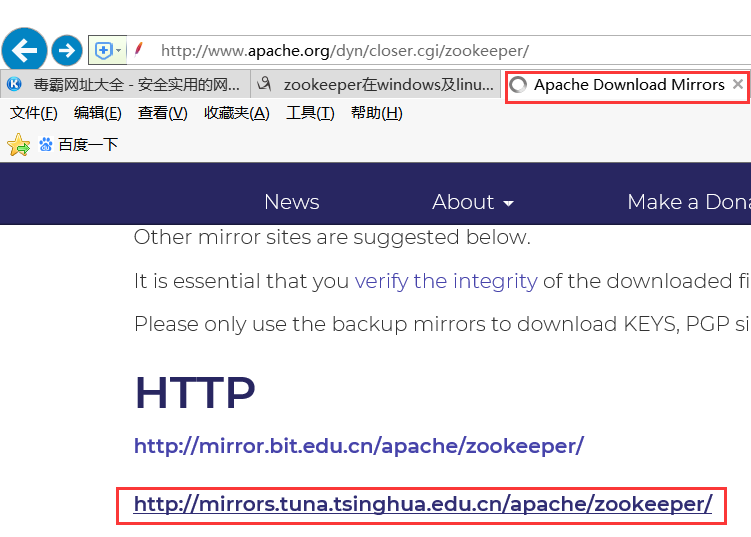Open the 查看(V) menu
The height and width of the screenshot is (537, 751).
coord(162,113)
